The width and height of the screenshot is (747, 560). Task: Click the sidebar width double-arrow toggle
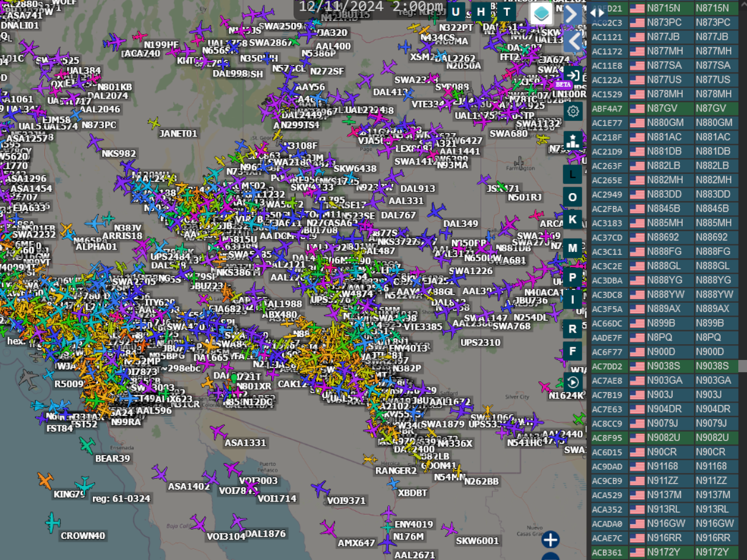point(598,12)
